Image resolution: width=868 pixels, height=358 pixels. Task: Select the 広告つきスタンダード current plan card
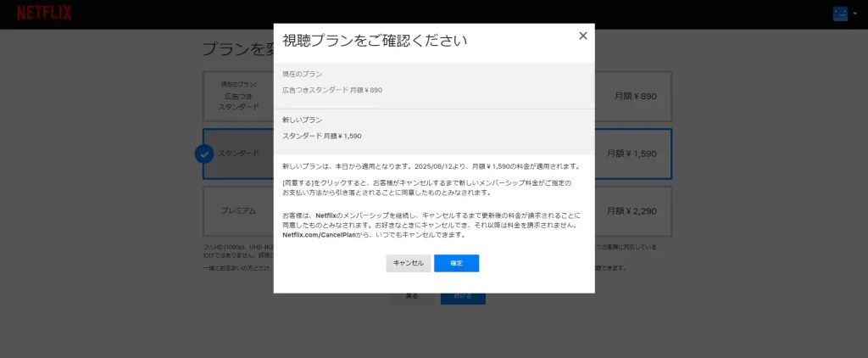(x=237, y=96)
